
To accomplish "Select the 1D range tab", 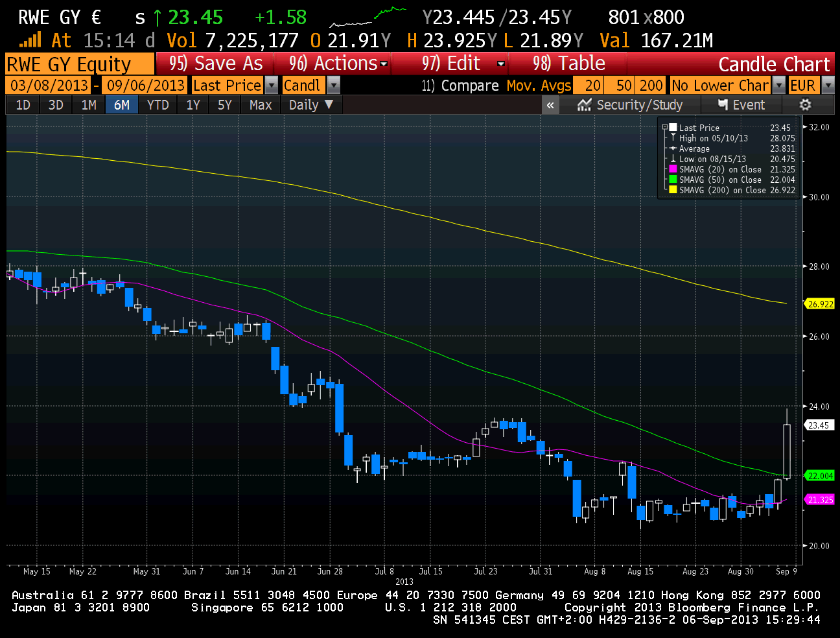I will [23, 105].
